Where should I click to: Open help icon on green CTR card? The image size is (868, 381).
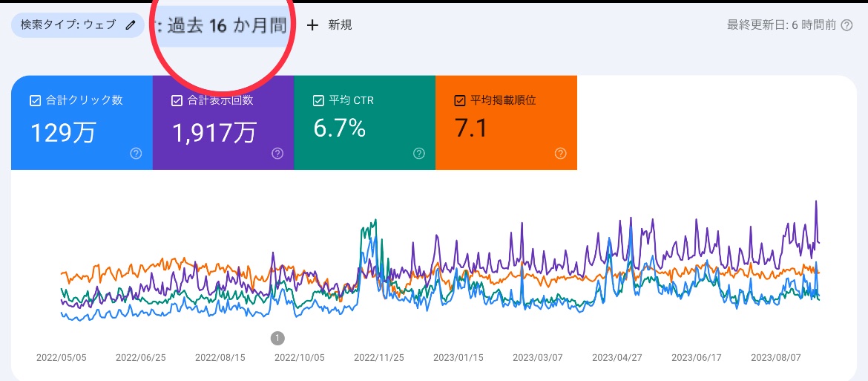(419, 154)
